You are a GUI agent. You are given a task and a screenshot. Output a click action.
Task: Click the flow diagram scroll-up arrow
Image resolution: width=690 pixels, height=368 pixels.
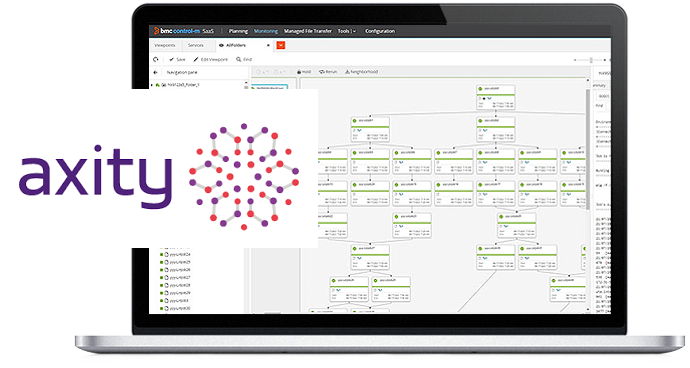pyautogui.click(x=587, y=81)
